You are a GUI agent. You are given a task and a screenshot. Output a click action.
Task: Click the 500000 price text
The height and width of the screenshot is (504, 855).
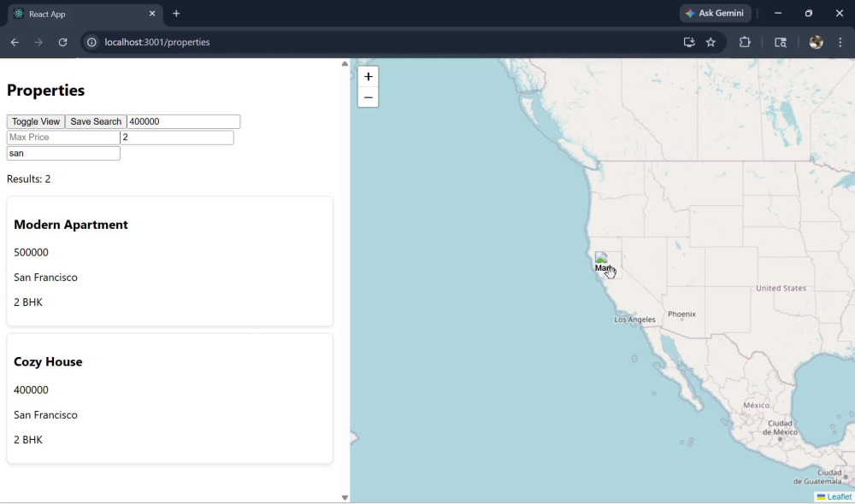pyautogui.click(x=31, y=252)
